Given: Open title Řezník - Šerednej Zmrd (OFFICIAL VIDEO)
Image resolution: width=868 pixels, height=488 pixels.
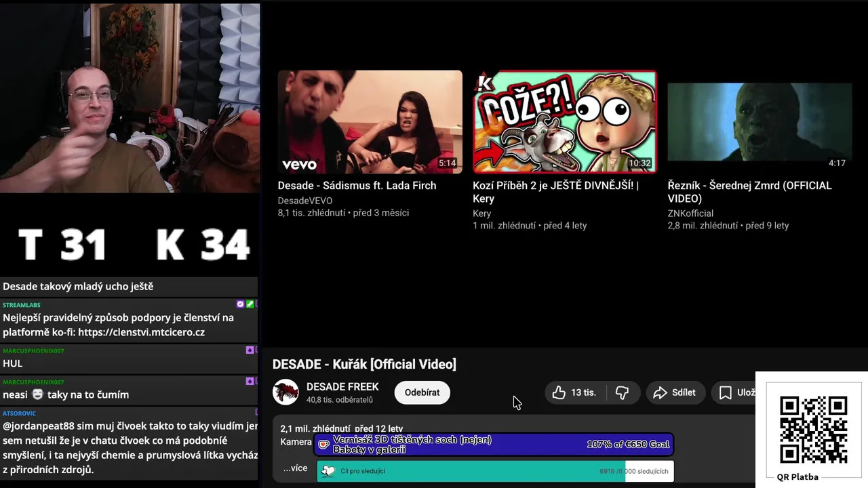Looking at the screenshot, I should [749, 192].
